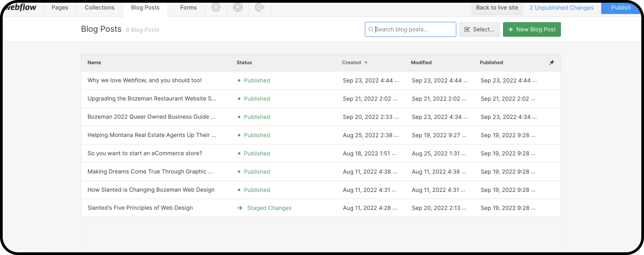Click the plus icon in New Blog Post
Screen dimensions: 644x255
[x=510, y=29]
